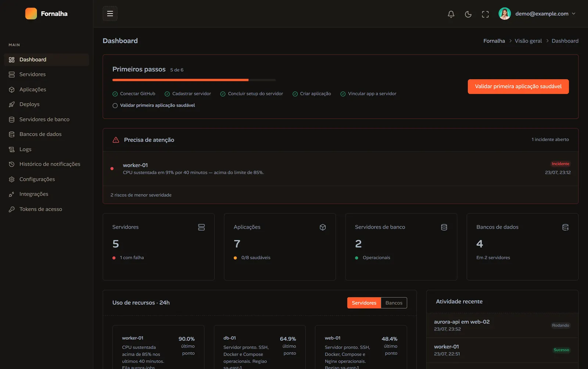The image size is (588, 369).
Task: Click the red Incidente badge
Action: point(560,164)
